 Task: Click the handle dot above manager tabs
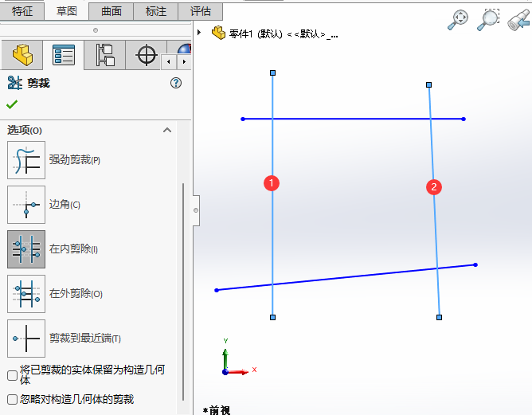point(96,30)
